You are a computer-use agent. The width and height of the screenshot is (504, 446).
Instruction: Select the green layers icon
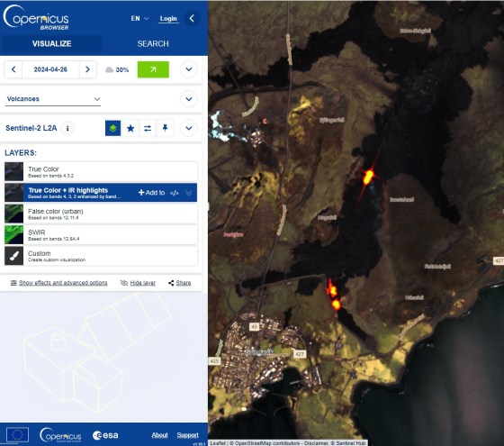[112, 128]
